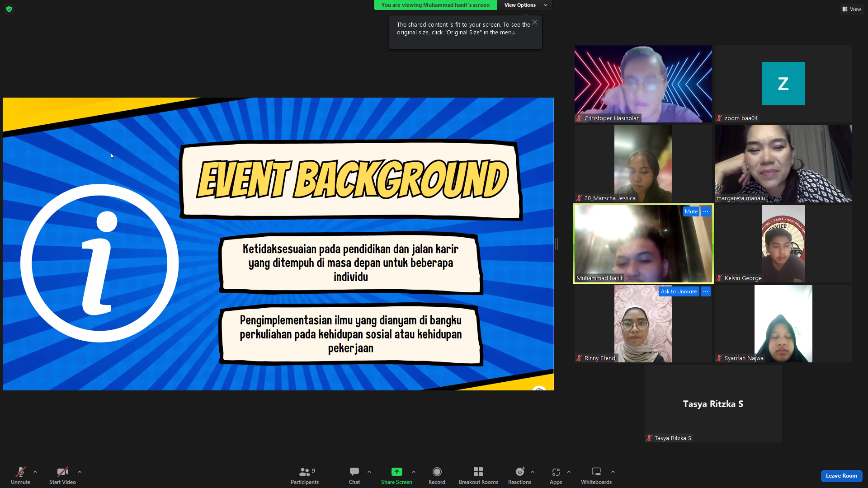Select Tasya Ritzka S participant tile
The width and height of the screenshot is (868, 488).
click(713, 404)
